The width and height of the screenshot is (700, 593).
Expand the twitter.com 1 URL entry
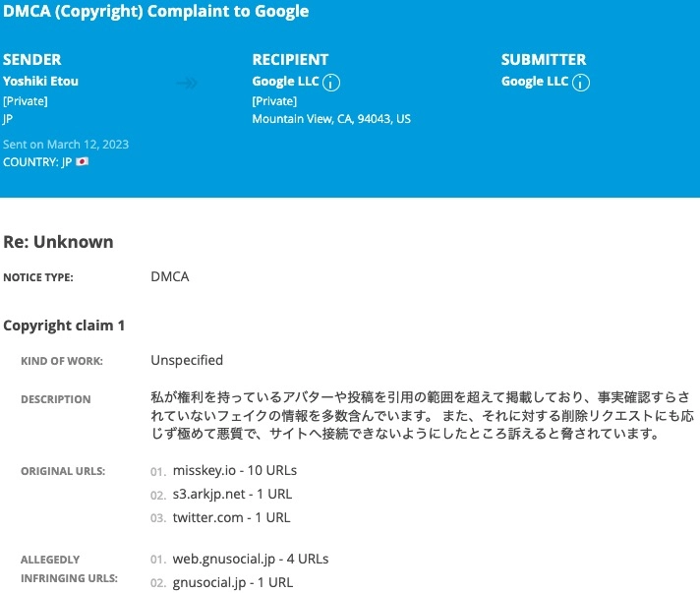[x=231, y=517]
